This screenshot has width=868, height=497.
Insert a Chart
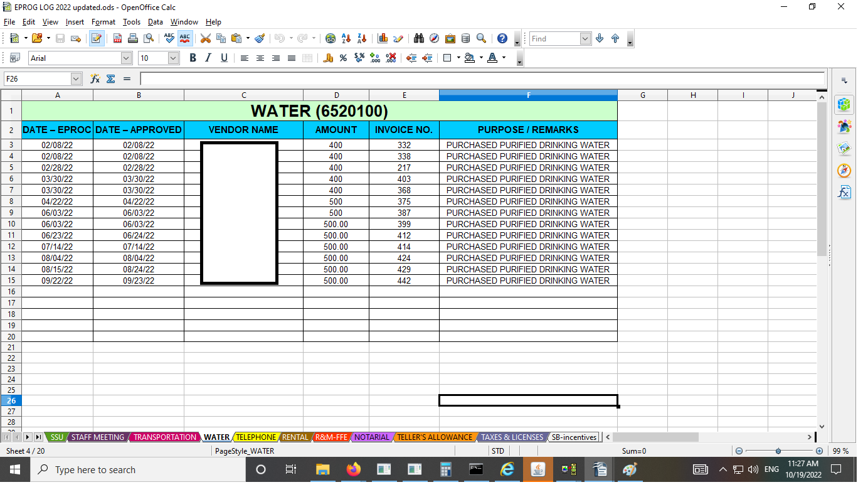383,38
